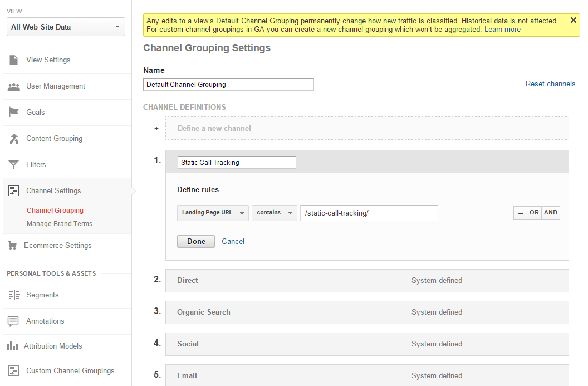The image size is (588, 386).
Task: Dismiss the yellow warning banner
Action: click(x=574, y=21)
